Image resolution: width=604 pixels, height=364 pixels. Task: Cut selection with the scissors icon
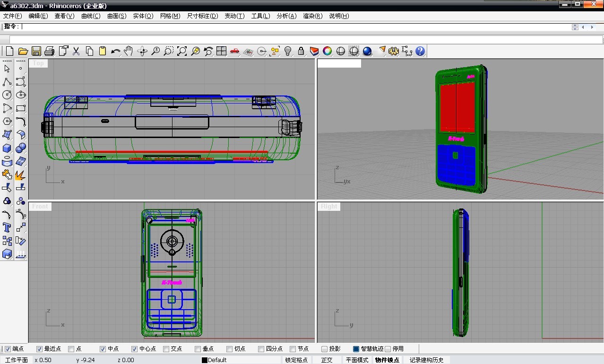(76, 51)
